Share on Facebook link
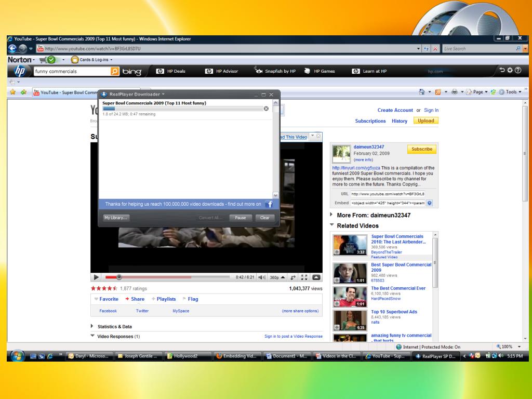The width and height of the screenshot is (532, 399). pyautogui.click(x=108, y=311)
